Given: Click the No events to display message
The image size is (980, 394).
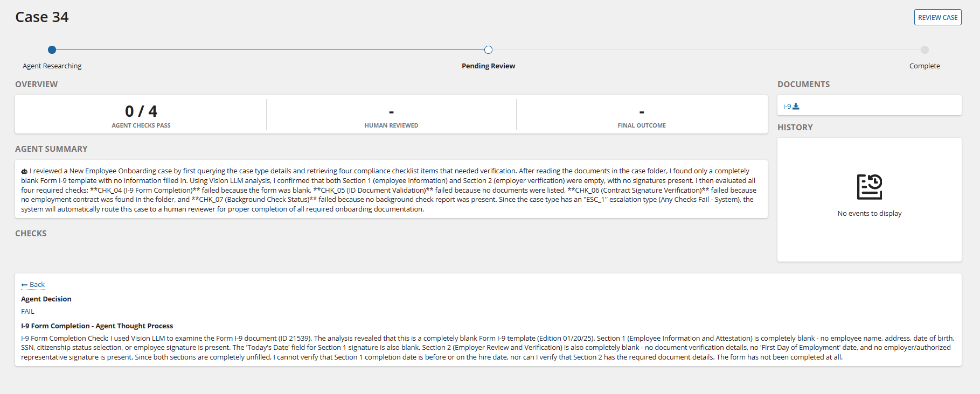Looking at the screenshot, I should click(869, 214).
